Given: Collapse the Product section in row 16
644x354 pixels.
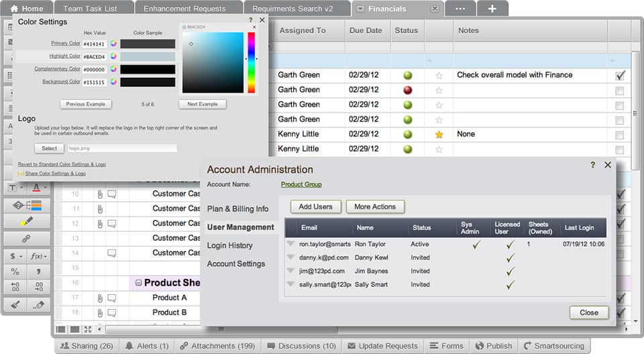Looking at the screenshot, I should click(x=139, y=283).
